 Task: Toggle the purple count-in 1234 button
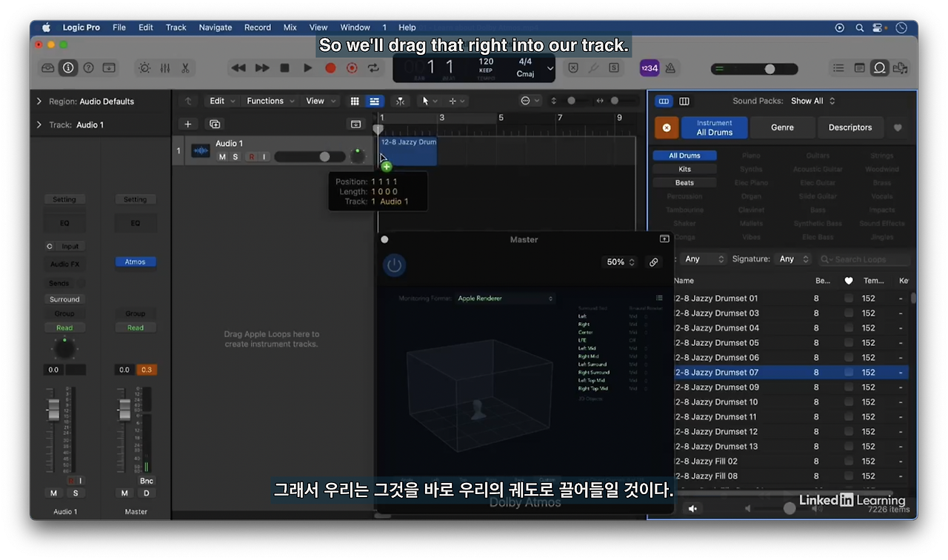[x=650, y=68]
